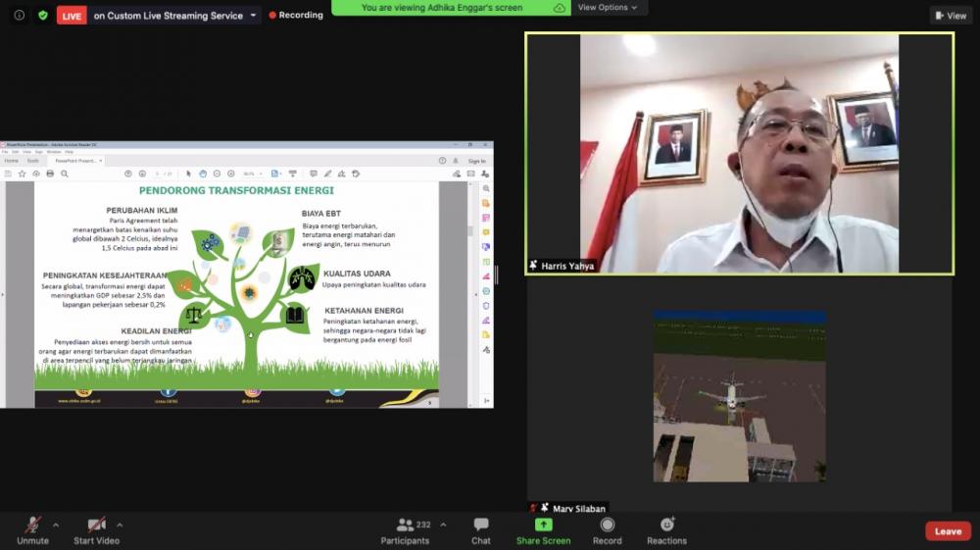Viewport: 980px width, 550px height.
Task: Click the Unmute microphone icon
Action: click(x=32, y=525)
